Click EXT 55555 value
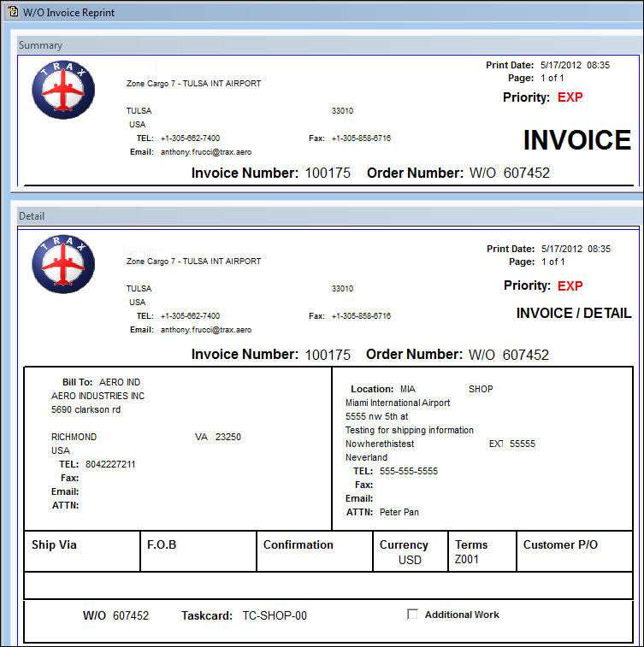The image size is (644, 647). [512, 444]
